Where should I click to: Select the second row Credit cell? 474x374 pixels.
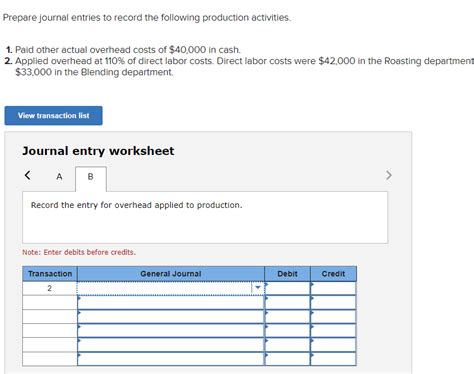click(x=333, y=302)
